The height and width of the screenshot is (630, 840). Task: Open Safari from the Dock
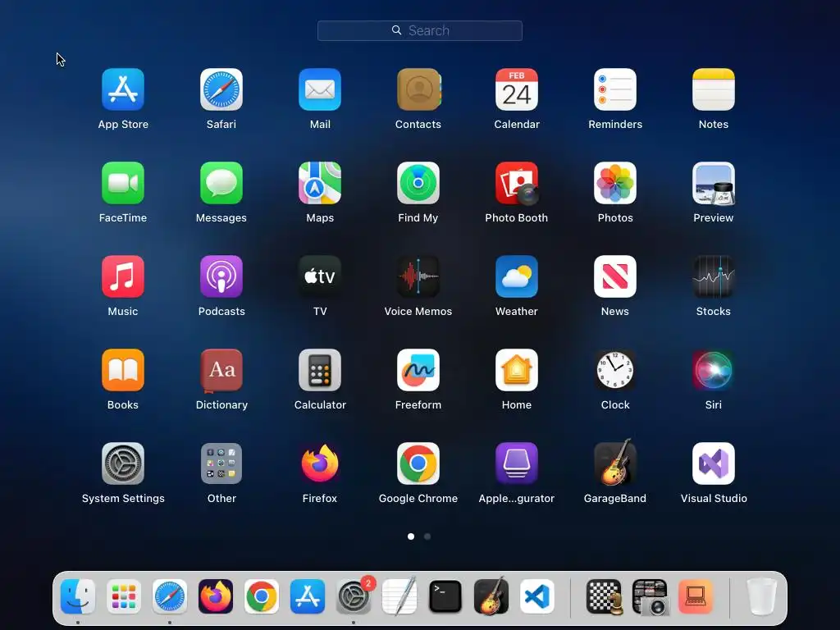[170, 596]
